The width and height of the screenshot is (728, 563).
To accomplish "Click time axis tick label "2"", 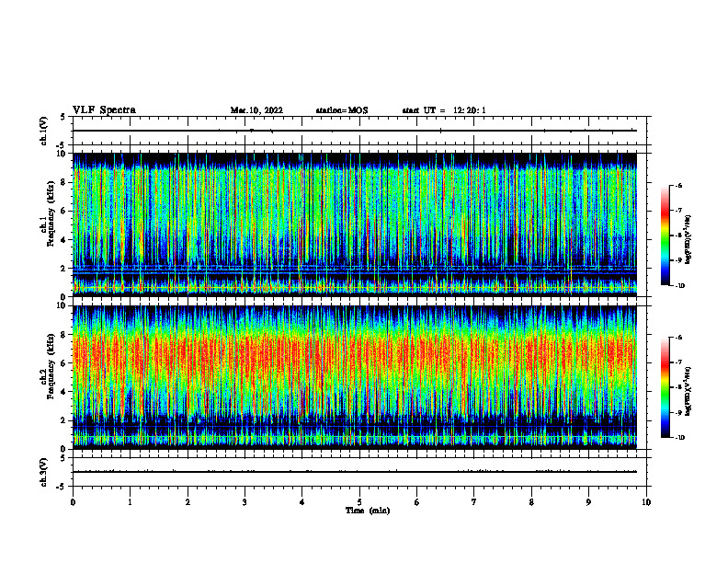I will pyautogui.click(x=188, y=502).
